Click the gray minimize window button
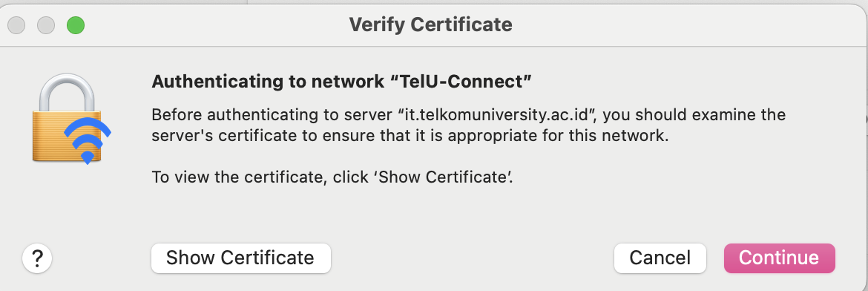 pos(46,25)
